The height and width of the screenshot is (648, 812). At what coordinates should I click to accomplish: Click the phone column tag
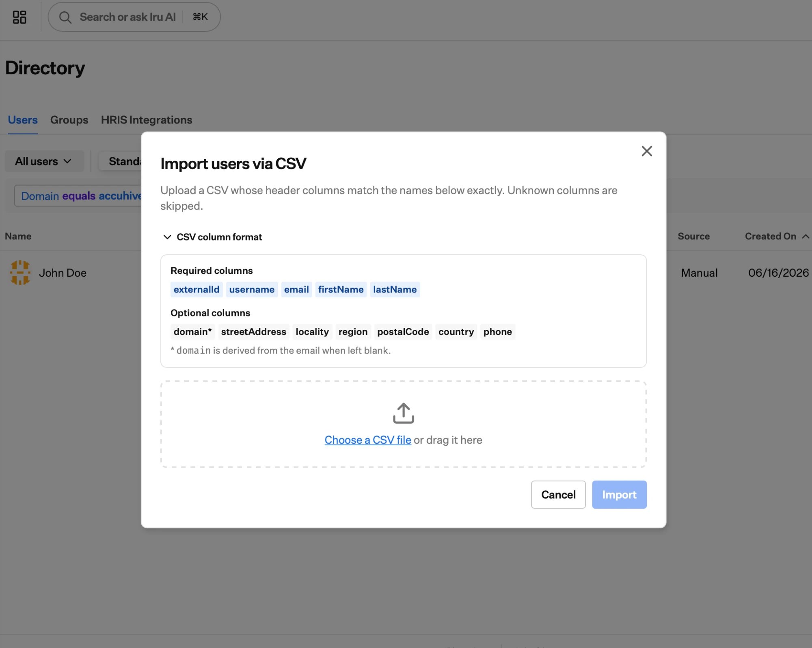click(x=497, y=332)
